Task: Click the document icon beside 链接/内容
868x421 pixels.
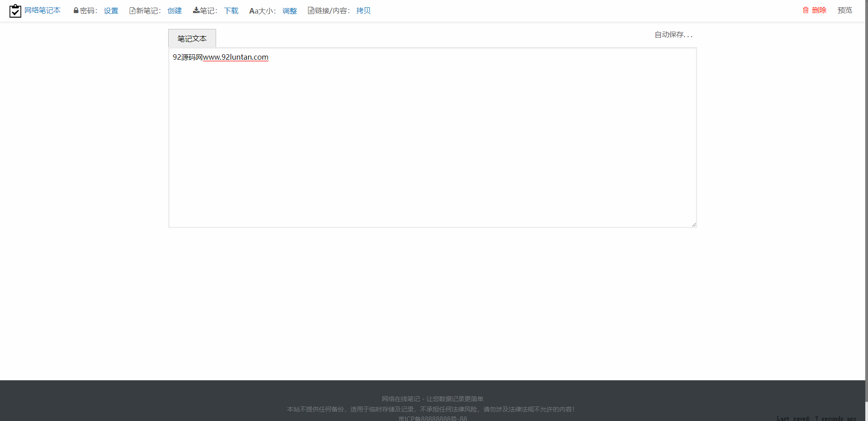Action: click(x=311, y=10)
